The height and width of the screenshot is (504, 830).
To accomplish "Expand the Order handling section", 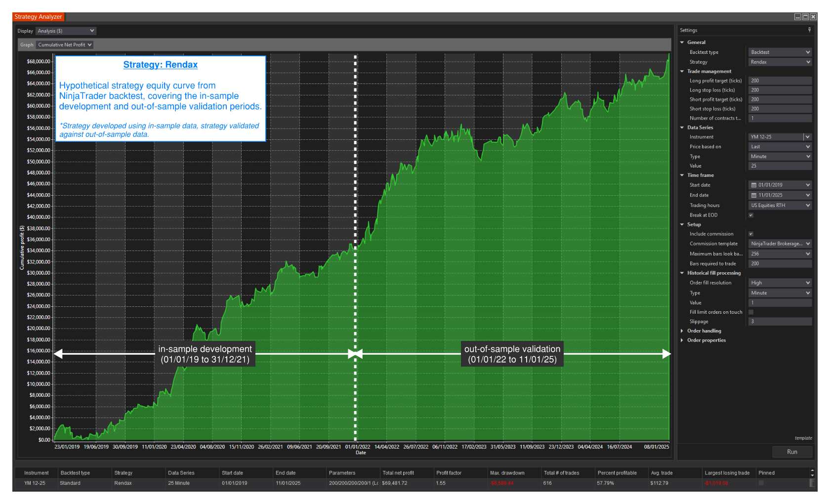I will click(x=682, y=331).
